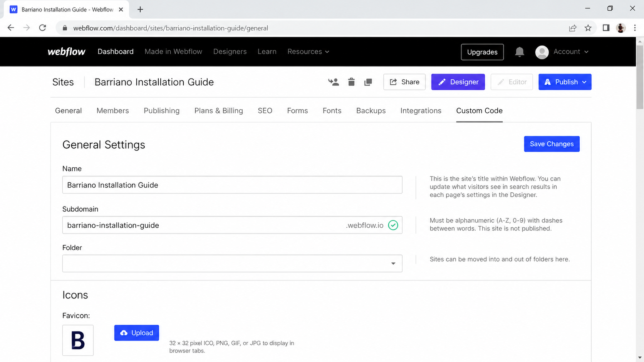Click the Webflow logo

(x=67, y=52)
